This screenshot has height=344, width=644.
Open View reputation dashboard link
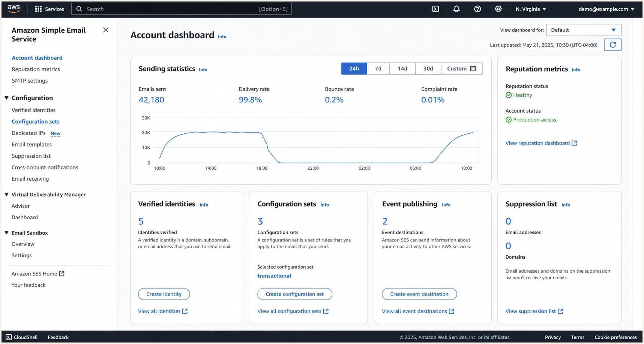click(541, 143)
